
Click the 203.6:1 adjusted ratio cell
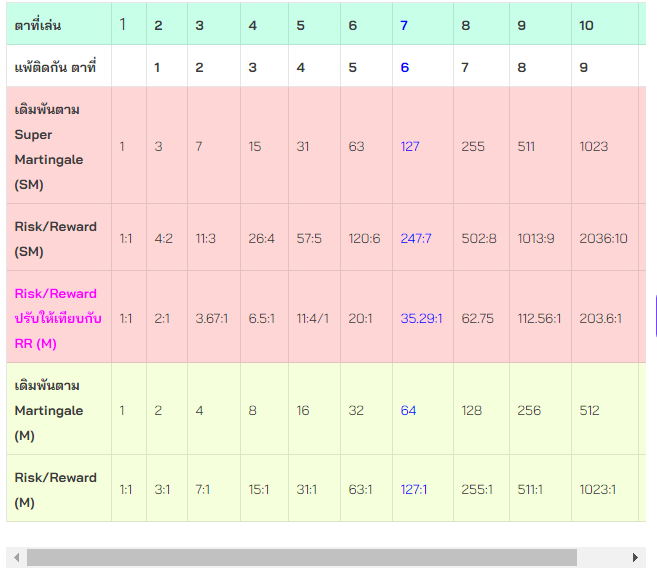[600, 318]
